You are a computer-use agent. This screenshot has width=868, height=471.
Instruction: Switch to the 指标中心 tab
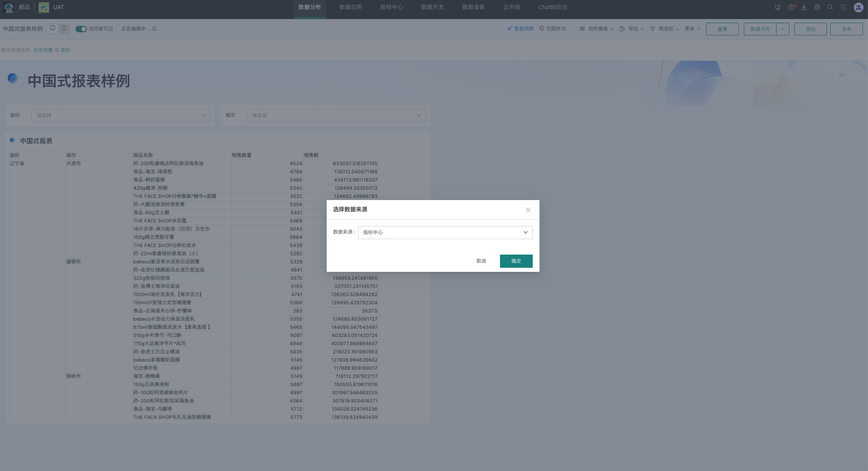pos(391,7)
